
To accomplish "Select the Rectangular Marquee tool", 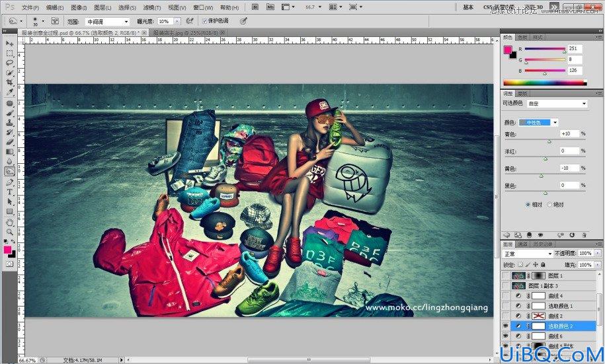I will point(10,54).
